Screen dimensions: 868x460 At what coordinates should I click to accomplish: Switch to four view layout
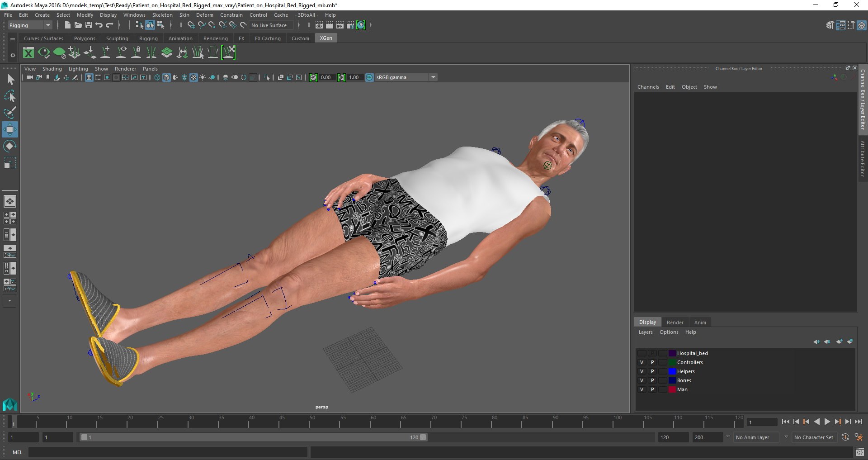tap(10, 218)
